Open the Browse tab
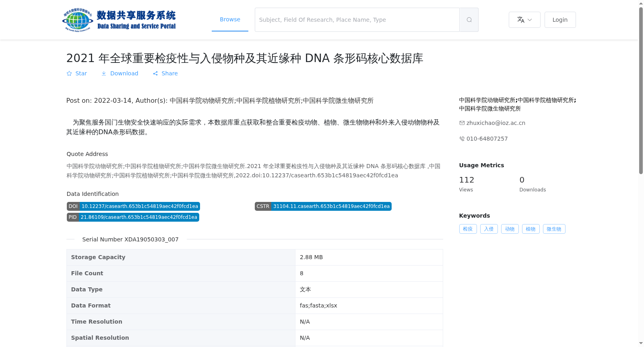The height and width of the screenshot is (347, 644). coord(230,19)
